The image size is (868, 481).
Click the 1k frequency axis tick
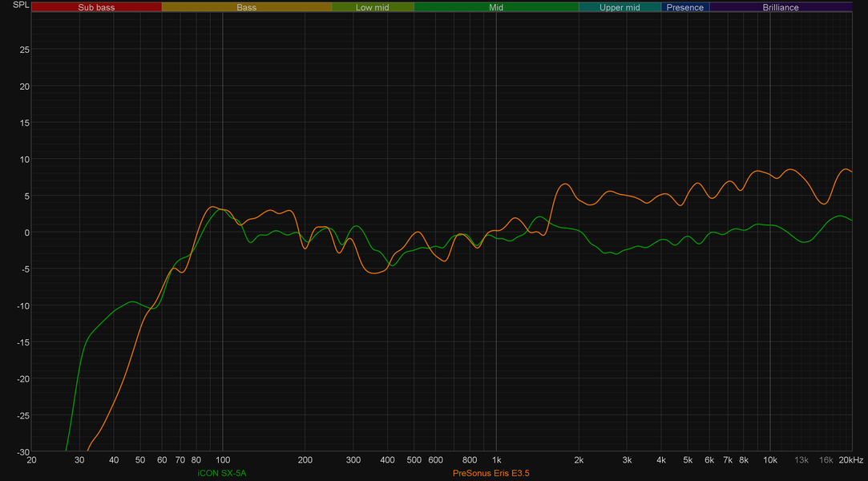tap(497, 460)
